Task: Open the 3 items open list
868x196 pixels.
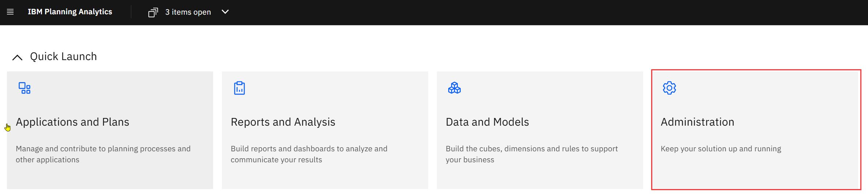Action: point(188,12)
